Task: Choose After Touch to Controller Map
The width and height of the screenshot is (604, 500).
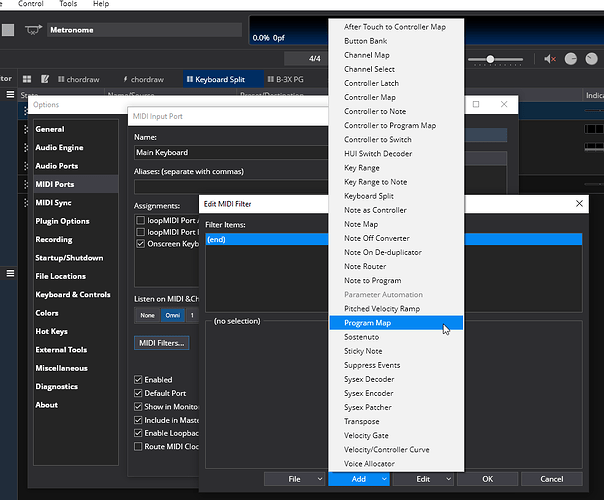Action: [396, 27]
